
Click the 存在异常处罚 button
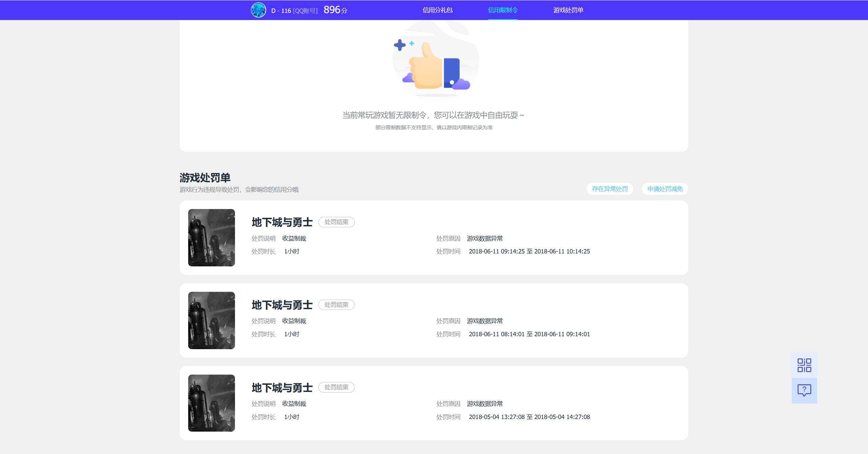click(610, 189)
